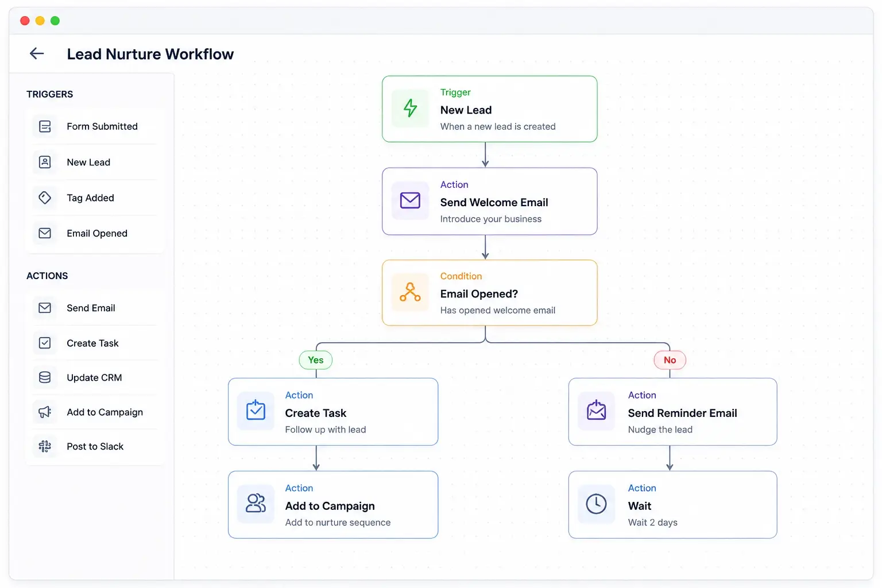Select the New Lead trigger node title

tap(466, 110)
